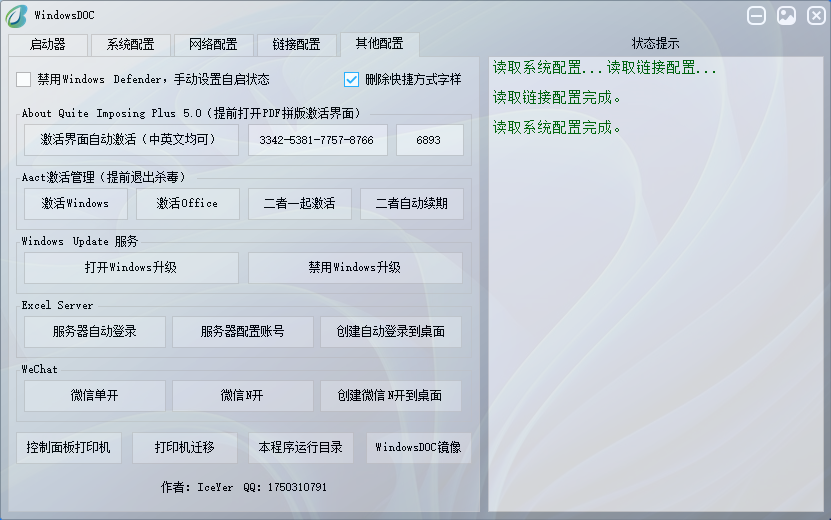This screenshot has height=520, width=831.
Task: Click the 服务器自动登录 button
Action: [x=94, y=332]
